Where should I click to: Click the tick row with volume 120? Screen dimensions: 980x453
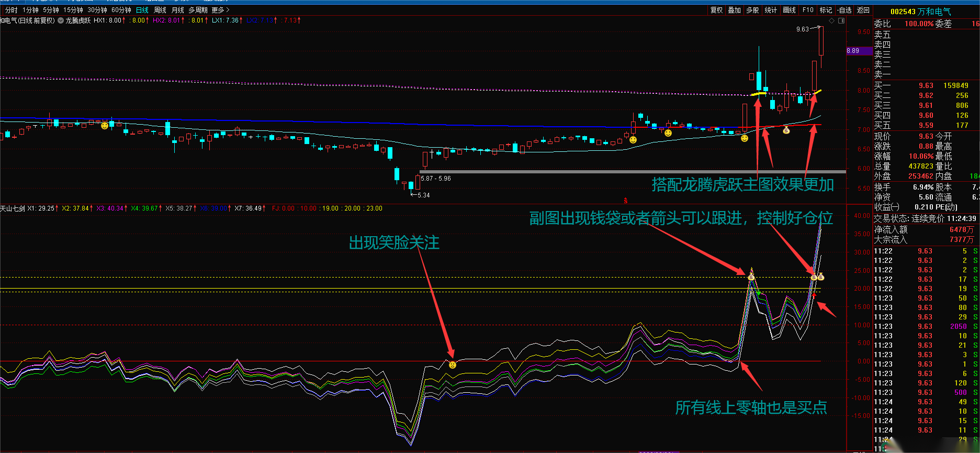point(926,383)
